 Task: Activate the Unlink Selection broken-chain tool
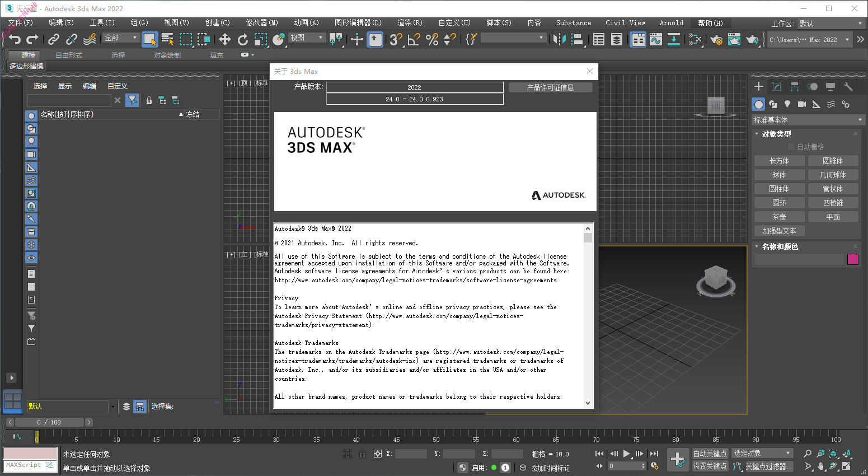[72, 39]
